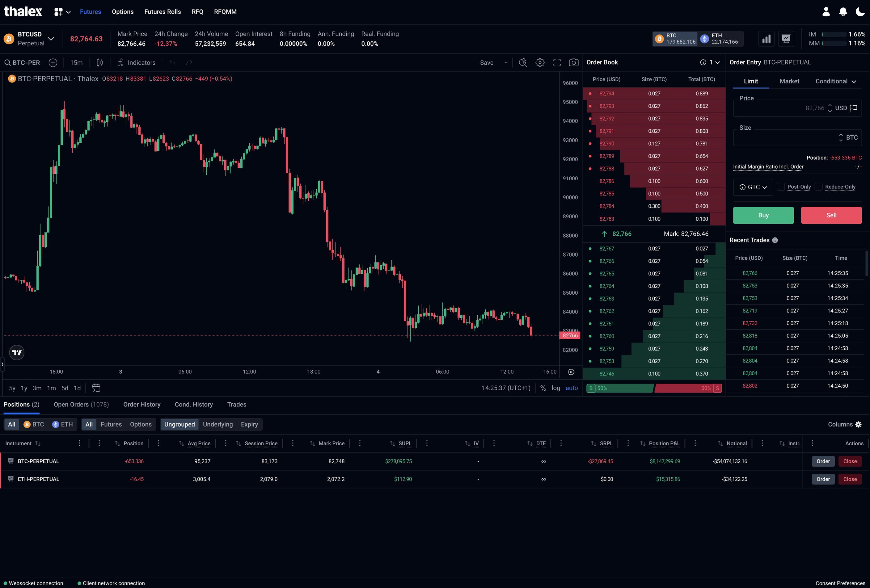870x588 pixels.
Task: Click the red Sell button
Action: (x=831, y=215)
